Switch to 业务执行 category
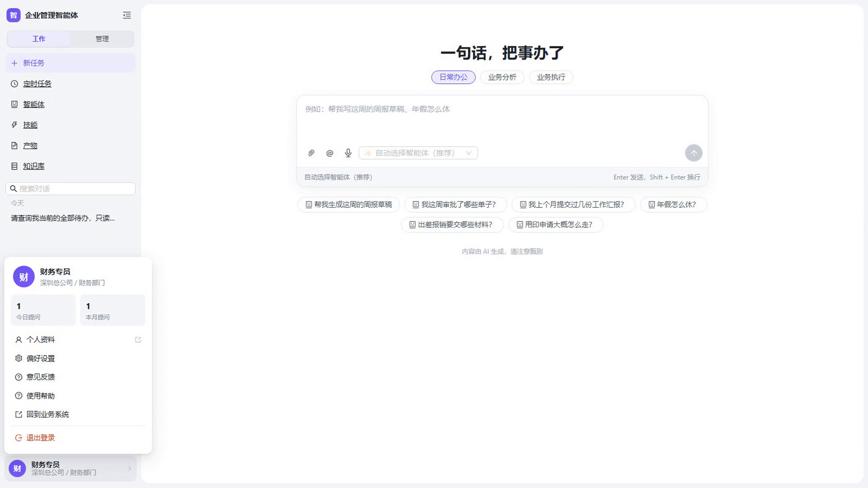868x488 pixels. click(551, 77)
